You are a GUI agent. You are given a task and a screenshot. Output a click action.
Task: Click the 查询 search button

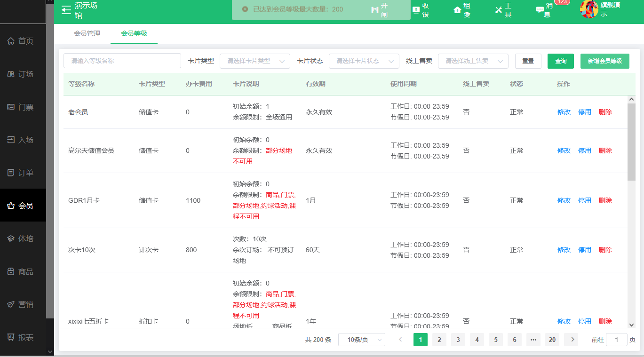click(x=561, y=61)
